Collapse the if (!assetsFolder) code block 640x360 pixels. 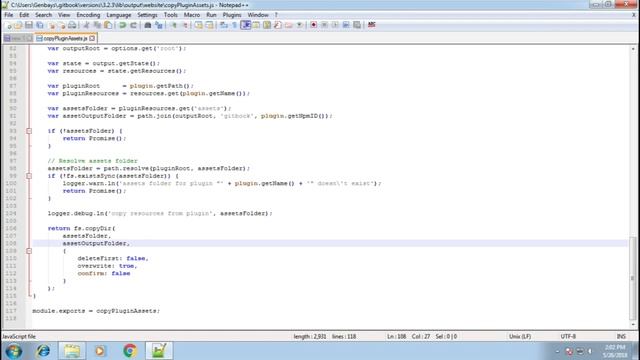tap(29, 131)
